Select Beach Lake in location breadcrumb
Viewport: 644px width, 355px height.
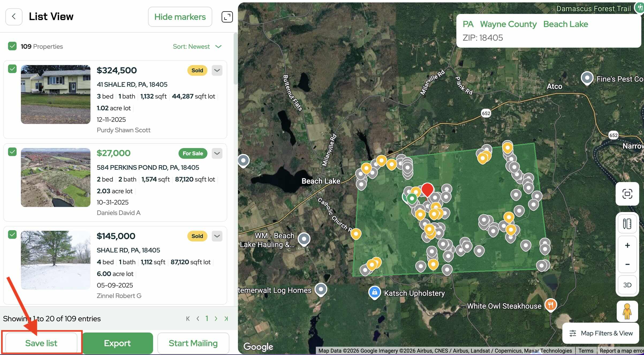pyautogui.click(x=566, y=24)
